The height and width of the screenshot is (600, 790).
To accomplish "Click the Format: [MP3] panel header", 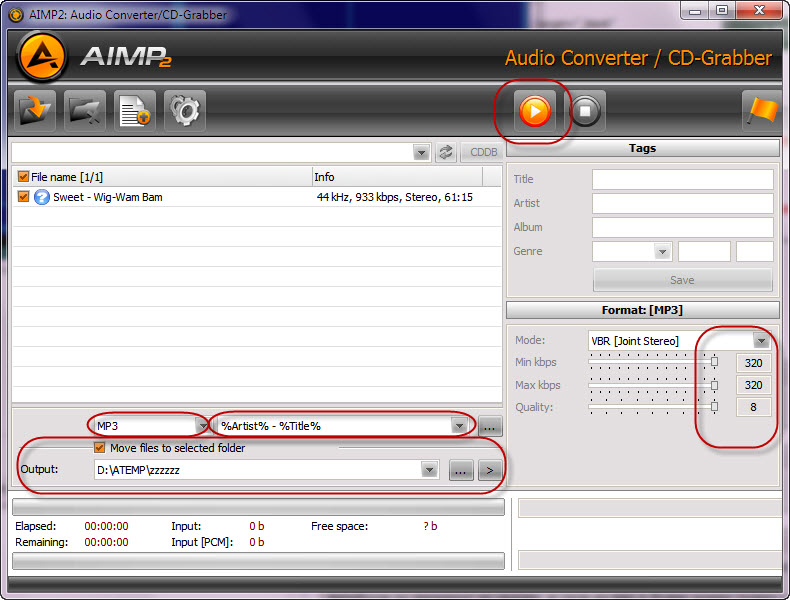I will pos(643,310).
